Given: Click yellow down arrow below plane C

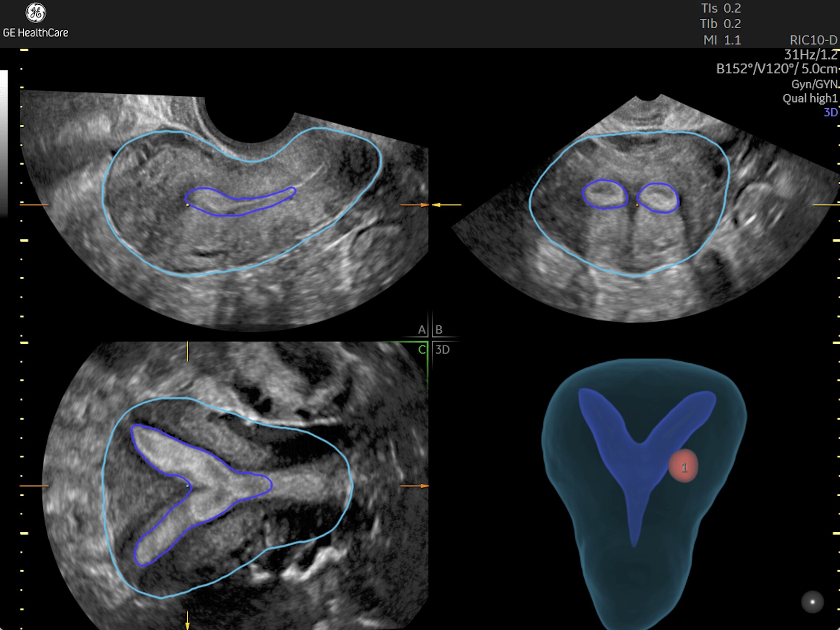Looking at the screenshot, I should point(187,622).
